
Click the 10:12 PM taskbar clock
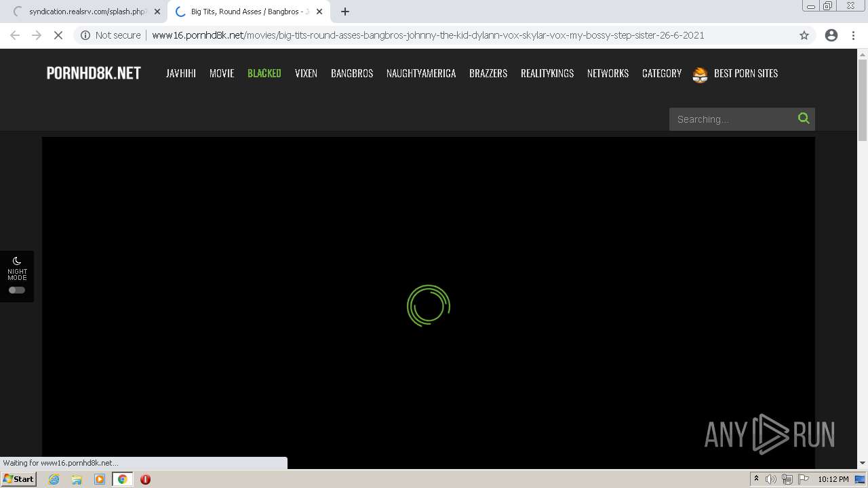pyautogui.click(x=833, y=479)
